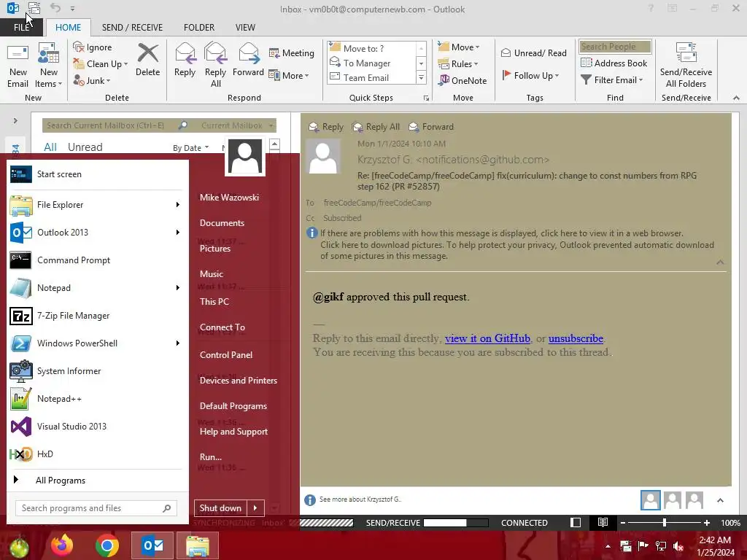Launch System Informer

tap(96, 371)
